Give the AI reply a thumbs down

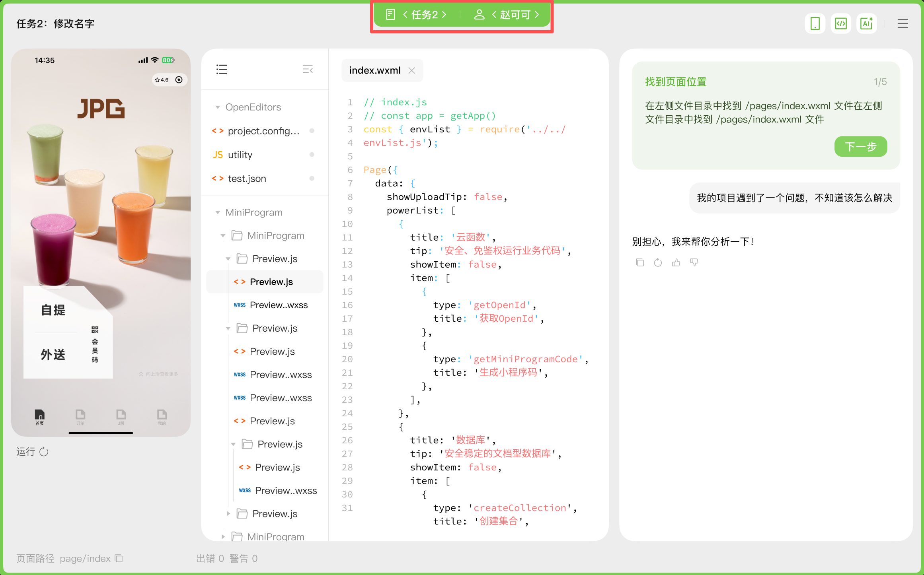[694, 262]
